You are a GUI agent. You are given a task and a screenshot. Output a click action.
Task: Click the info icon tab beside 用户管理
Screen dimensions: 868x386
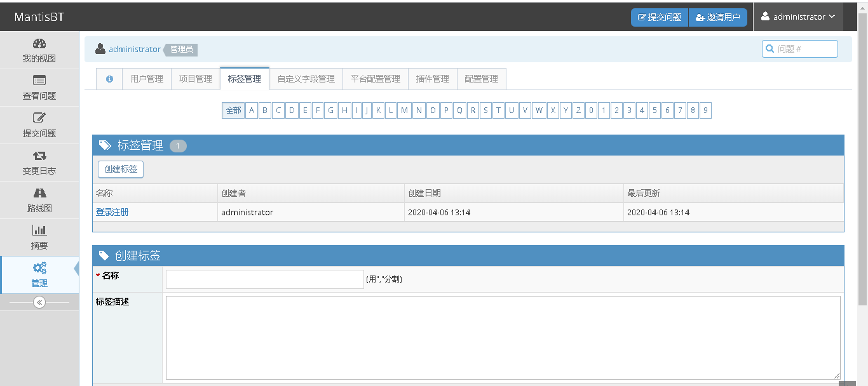click(109, 79)
